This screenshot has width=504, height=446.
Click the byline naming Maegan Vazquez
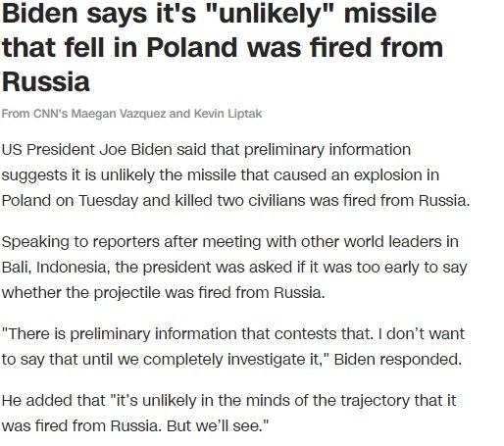click(x=131, y=114)
